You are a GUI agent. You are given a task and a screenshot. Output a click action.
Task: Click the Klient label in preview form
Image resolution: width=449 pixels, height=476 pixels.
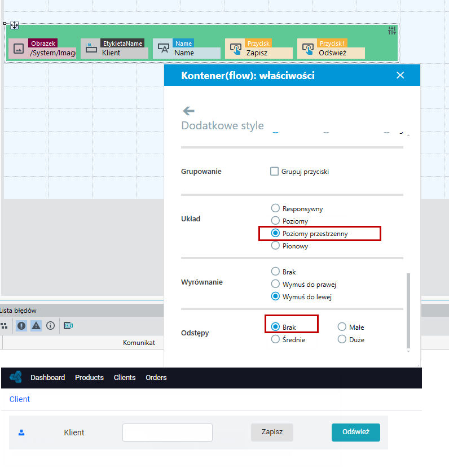coord(74,433)
